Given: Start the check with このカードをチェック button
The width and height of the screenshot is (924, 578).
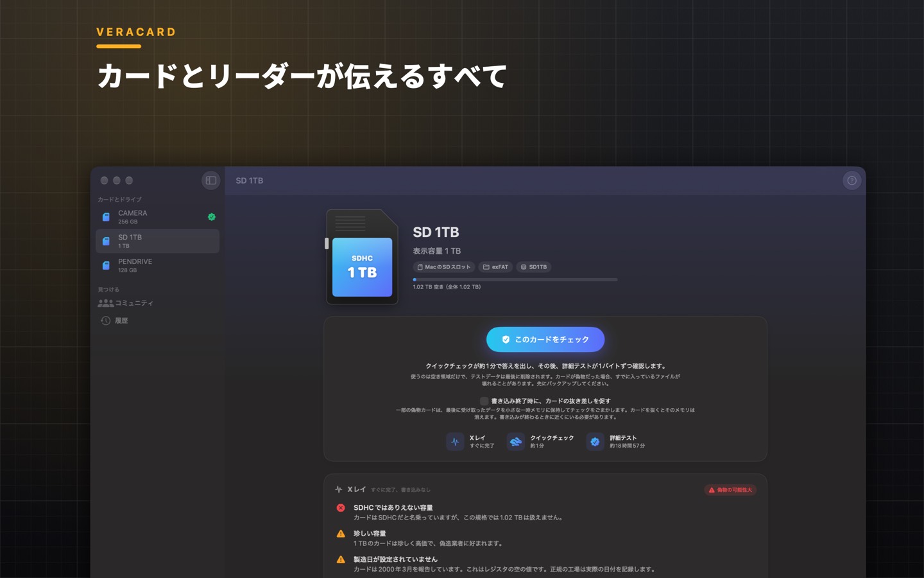Looking at the screenshot, I should click(545, 340).
